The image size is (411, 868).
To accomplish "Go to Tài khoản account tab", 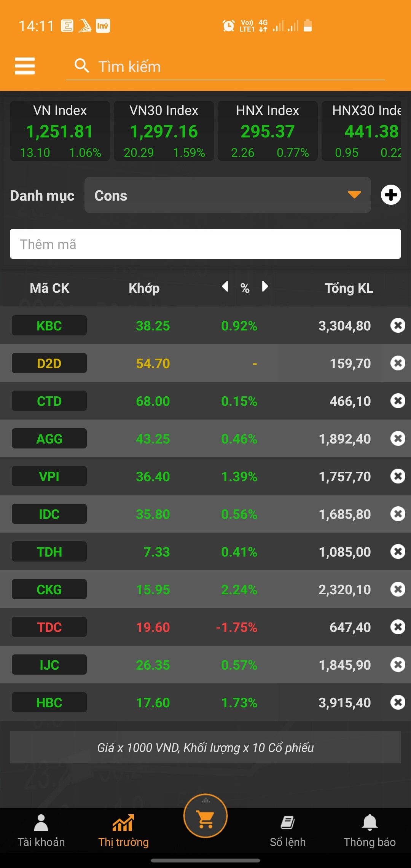I will pyautogui.click(x=41, y=830).
